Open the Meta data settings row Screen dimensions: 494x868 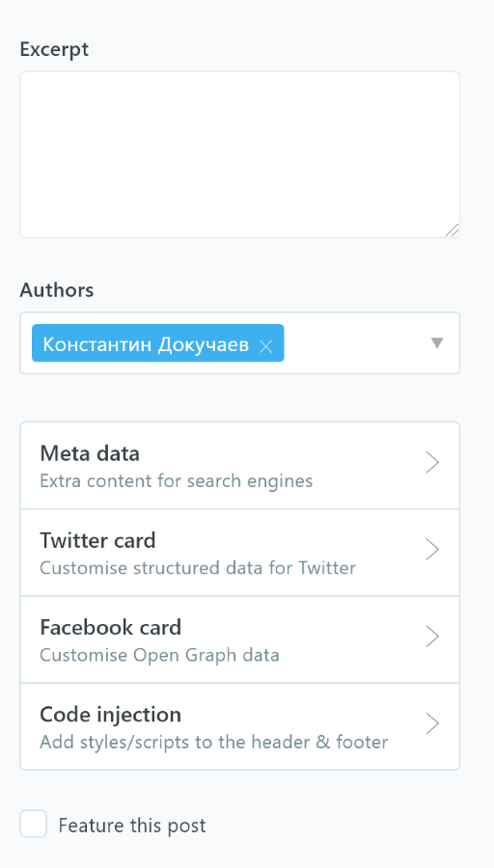pyautogui.click(x=240, y=466)
